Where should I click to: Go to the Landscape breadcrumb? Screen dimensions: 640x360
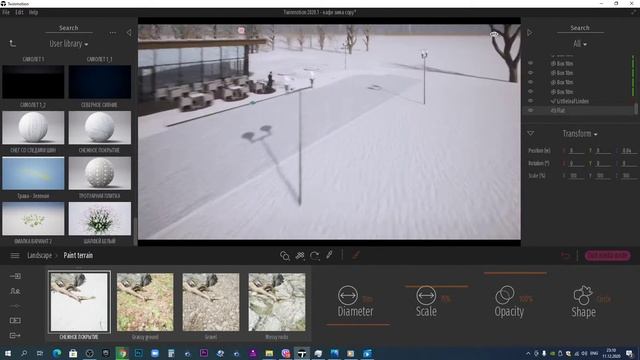[x=39, y=256]
